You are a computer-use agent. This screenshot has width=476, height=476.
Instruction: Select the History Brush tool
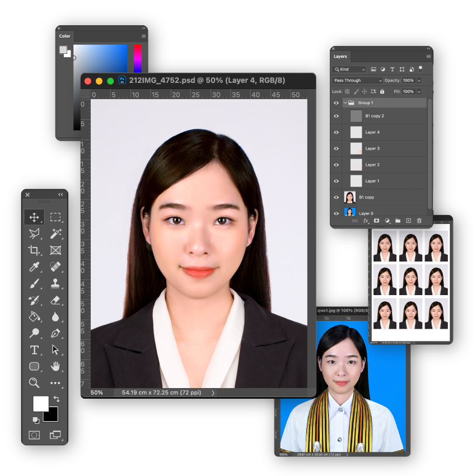tap(34, 300)
